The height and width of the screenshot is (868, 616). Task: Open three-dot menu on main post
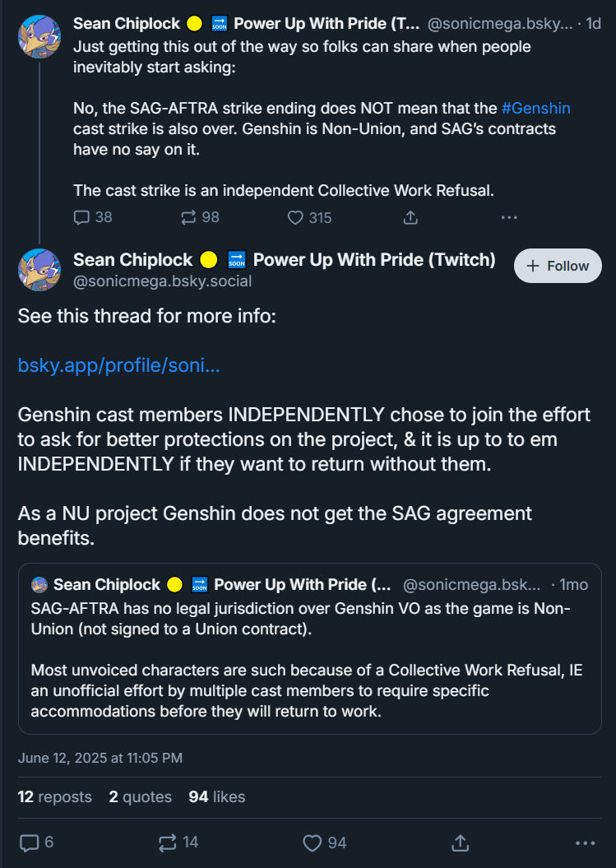[585, 843]
